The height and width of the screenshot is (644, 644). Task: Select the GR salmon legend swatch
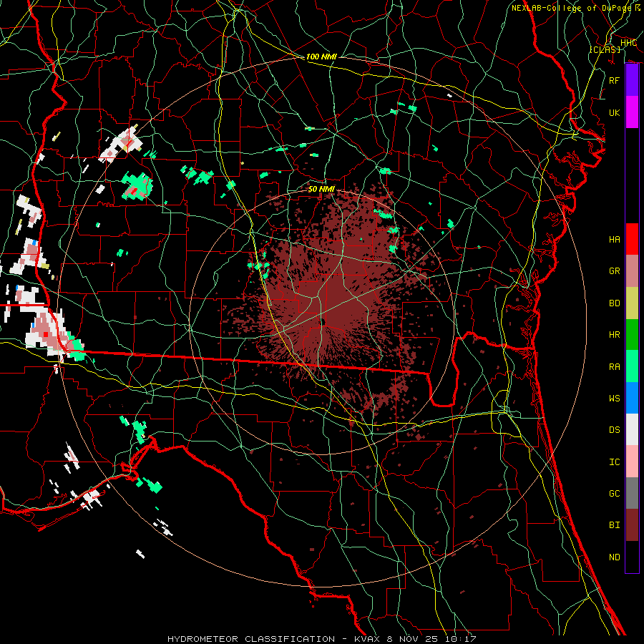[x=632, y=271]
